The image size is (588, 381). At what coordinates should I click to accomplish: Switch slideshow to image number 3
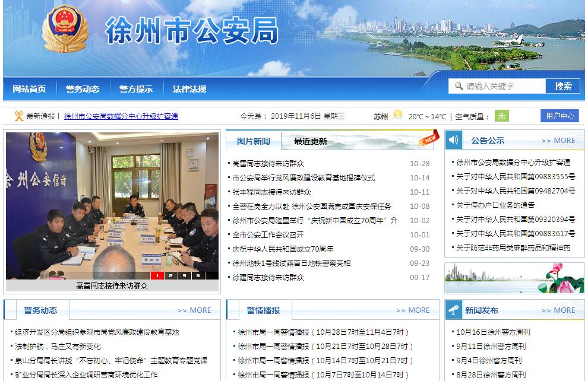(184, 275)
